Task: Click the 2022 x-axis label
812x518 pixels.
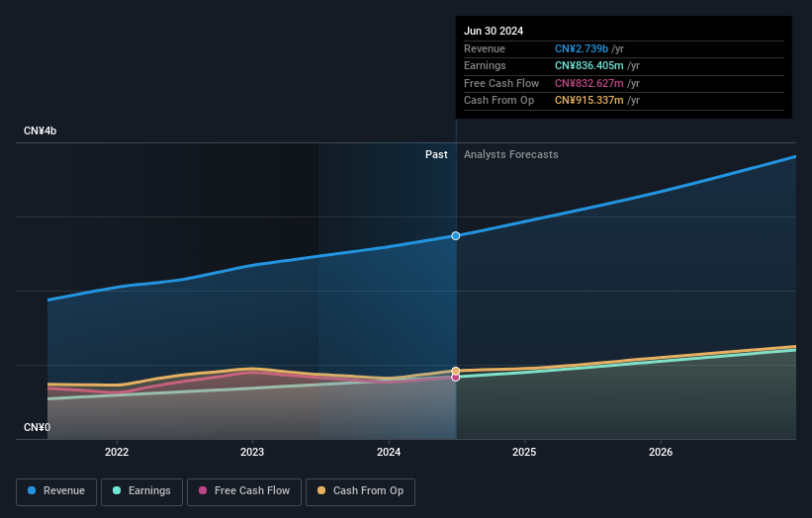Action: pos(117,453)
